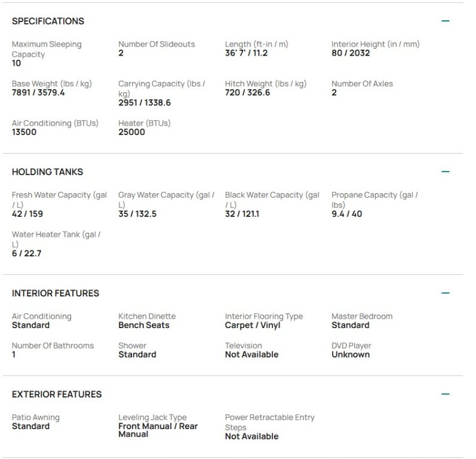Click the Interior Height value 80 / 2032

tap(351, 53)
